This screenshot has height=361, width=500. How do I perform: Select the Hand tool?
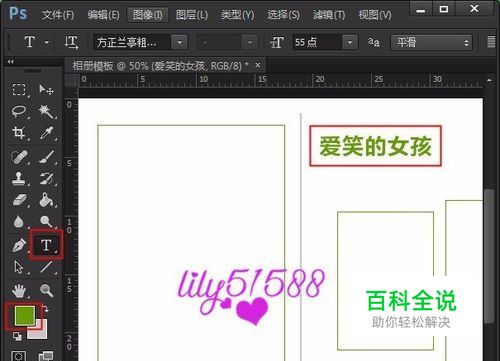pos(19,290)
